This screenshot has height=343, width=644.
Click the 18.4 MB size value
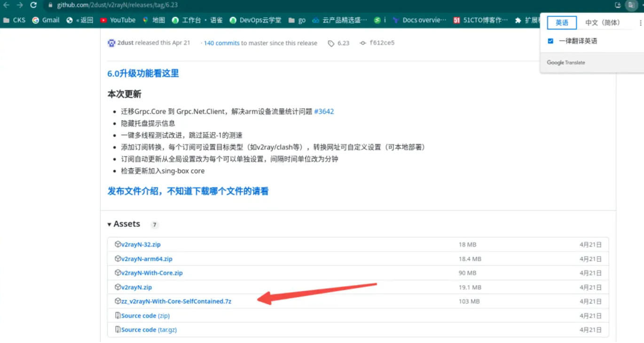(470, 259)
